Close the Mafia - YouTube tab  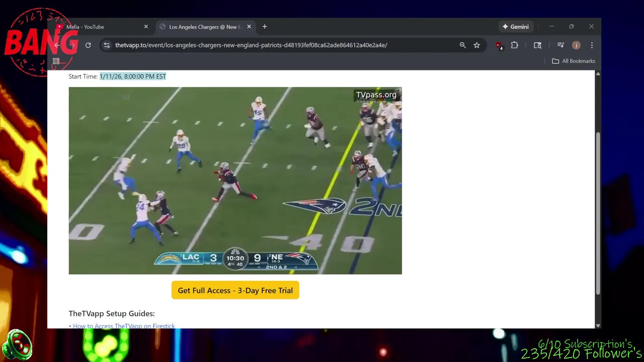[x=146, y=27]
